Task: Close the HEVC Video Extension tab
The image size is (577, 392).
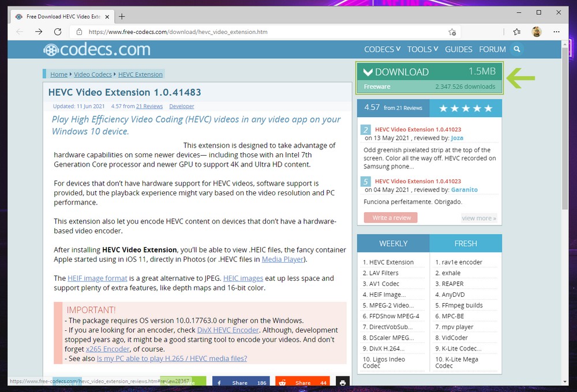Action: pyautogui.click(x=107, y=17)
